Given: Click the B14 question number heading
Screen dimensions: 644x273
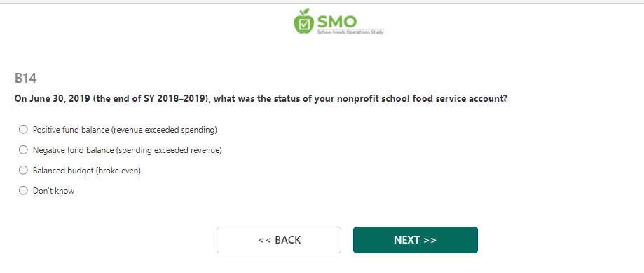Looking at the screenshot, I should point(25,78).
